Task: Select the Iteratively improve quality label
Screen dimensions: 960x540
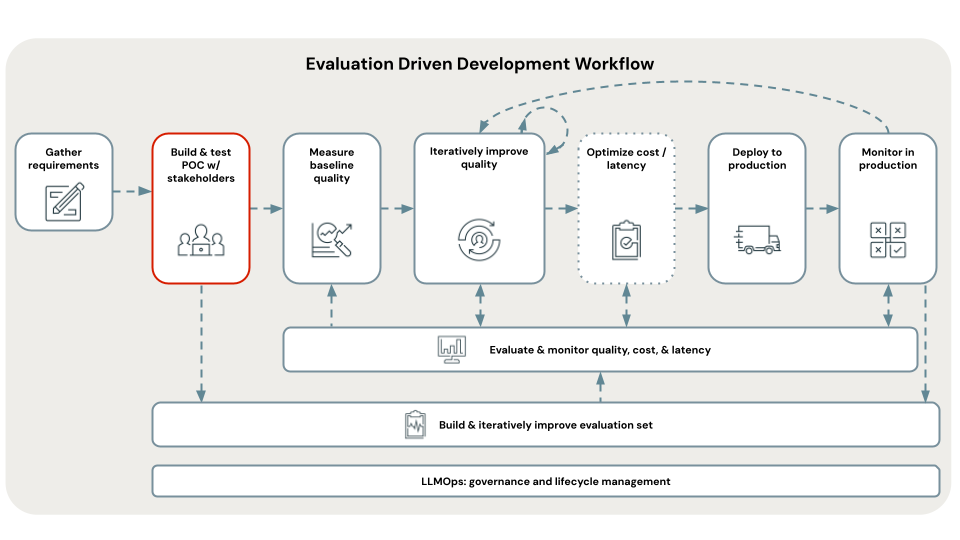Action: click(478, 157)
